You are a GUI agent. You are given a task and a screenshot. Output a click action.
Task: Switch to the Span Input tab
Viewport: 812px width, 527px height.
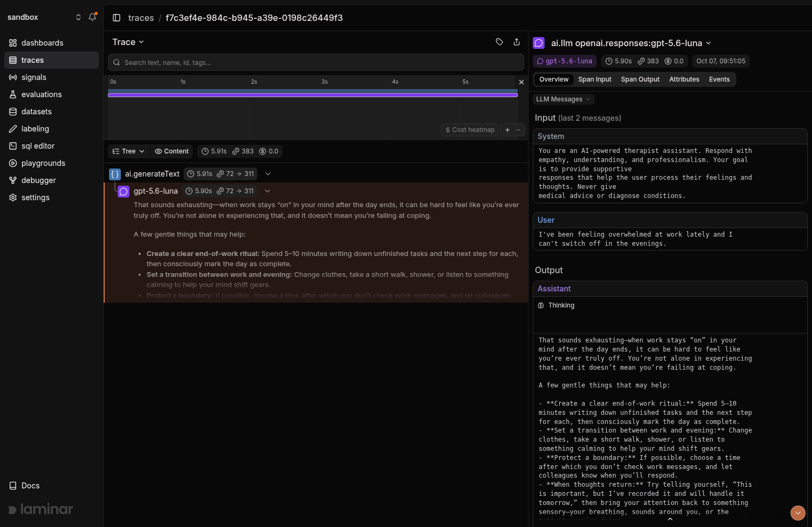pyautogui.click(x=595, y=79)
